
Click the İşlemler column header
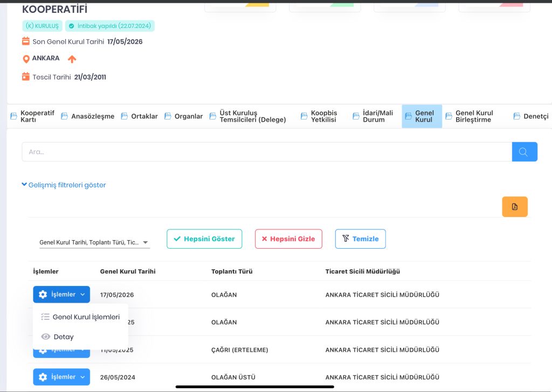point(46,271)
